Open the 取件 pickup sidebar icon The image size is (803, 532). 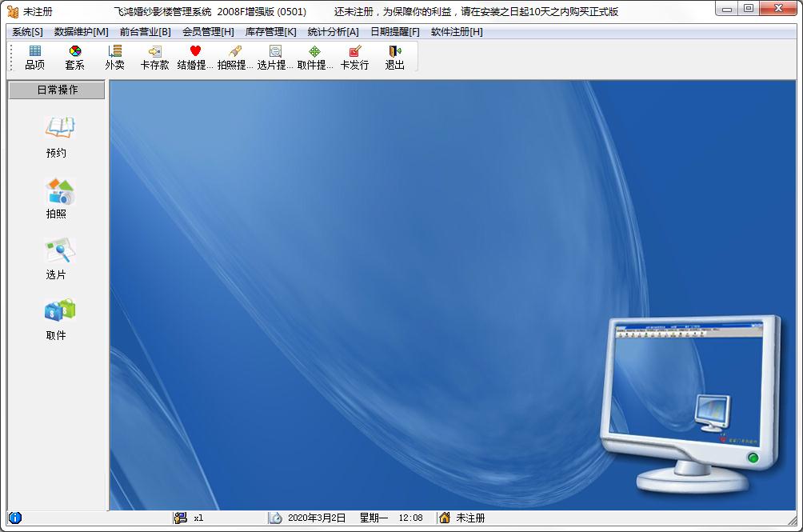tap(57, 320)
